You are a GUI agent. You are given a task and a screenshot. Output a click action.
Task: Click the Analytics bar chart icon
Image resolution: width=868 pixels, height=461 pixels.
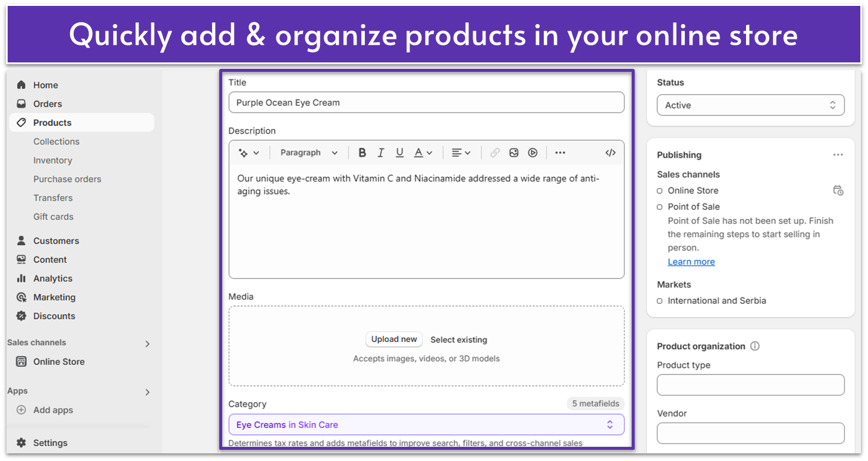click(21, 278)
